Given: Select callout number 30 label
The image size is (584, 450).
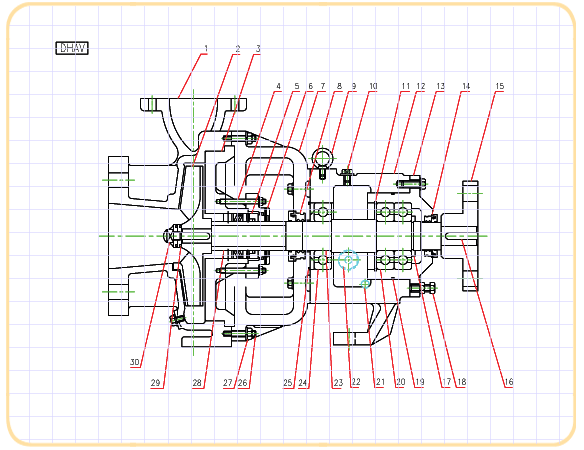Looking at the screenshot, I should (134, 362).
